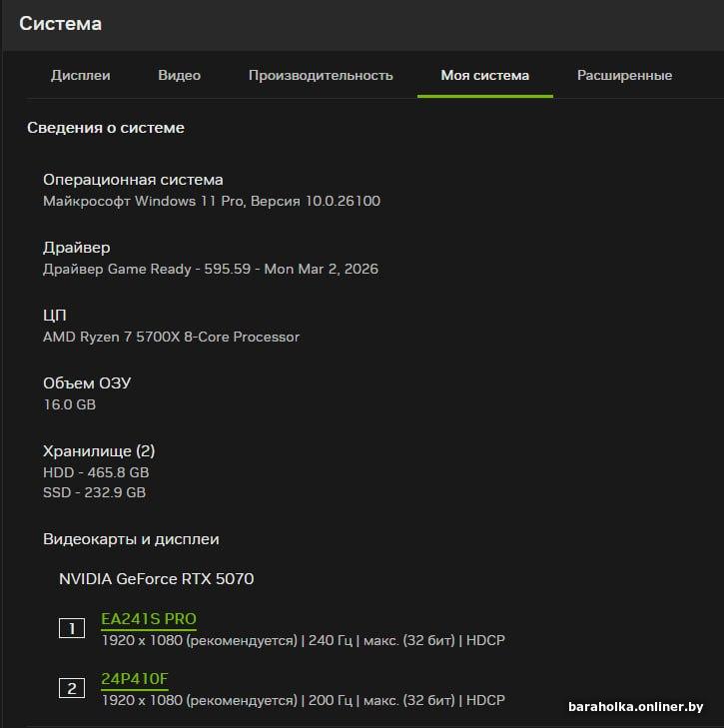724x728 pixels.
Task: Click the Хранилище (2) label
Action: click(99, 450)
